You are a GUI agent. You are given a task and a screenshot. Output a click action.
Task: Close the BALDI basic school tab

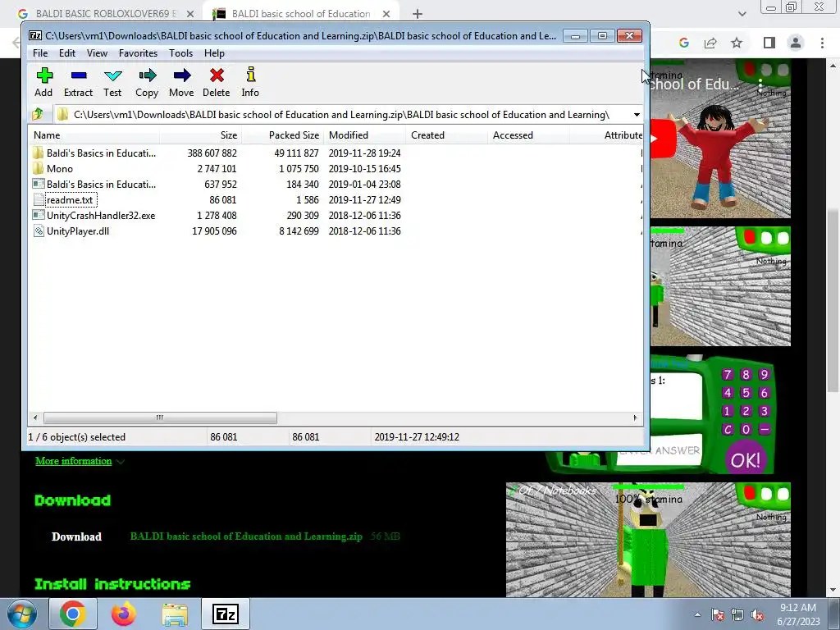point(386,14)
